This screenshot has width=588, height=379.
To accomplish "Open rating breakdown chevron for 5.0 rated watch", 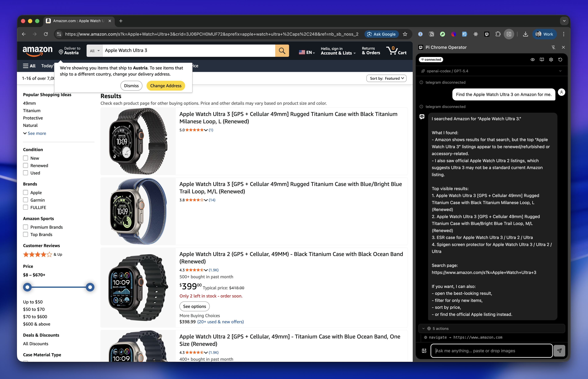I will click(206, 130).
